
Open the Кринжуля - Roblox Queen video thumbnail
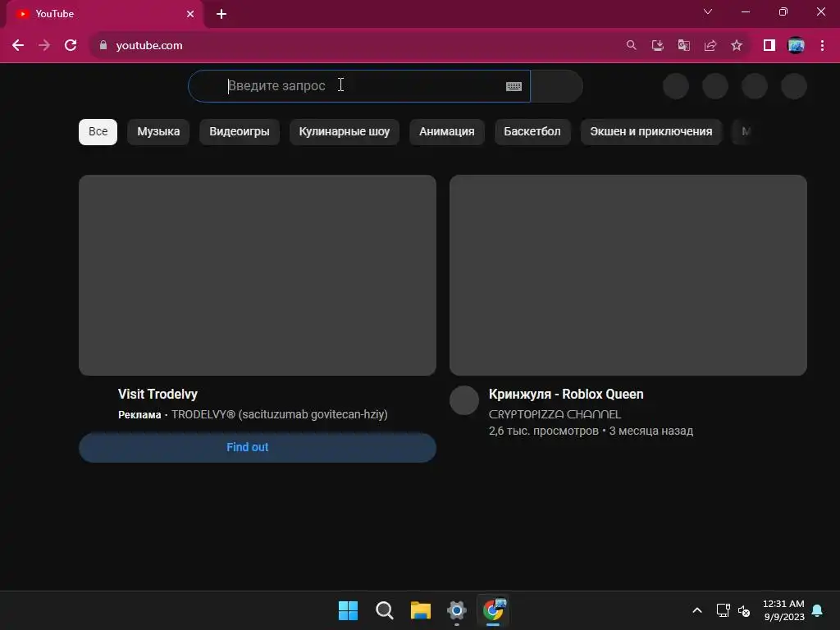[x=628, y=275]
